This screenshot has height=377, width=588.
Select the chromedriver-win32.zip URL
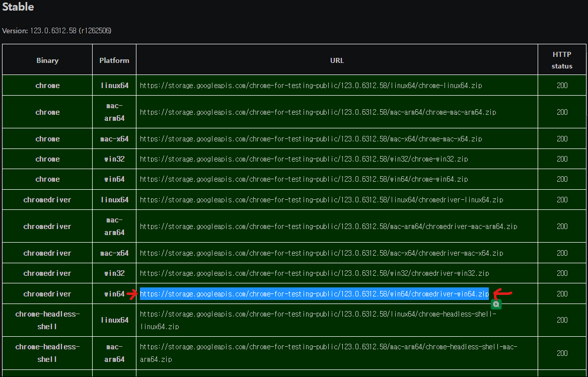pos(314,273)
